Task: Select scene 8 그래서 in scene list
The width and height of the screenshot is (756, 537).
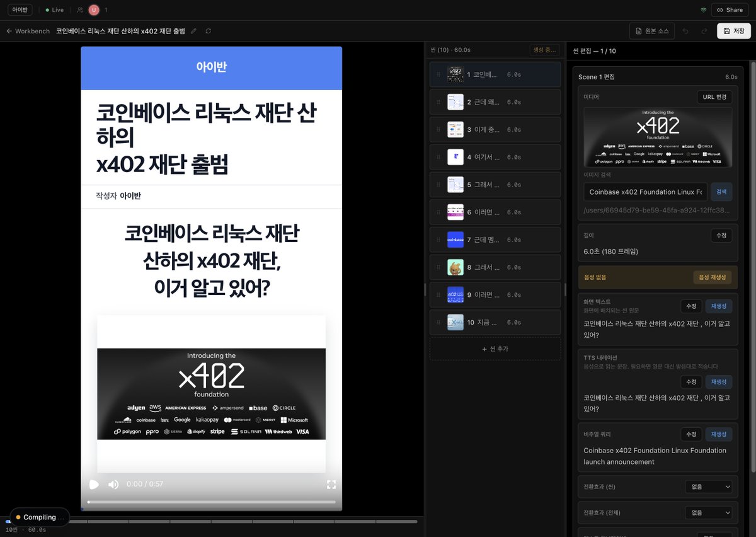Action: coord(495,267)
